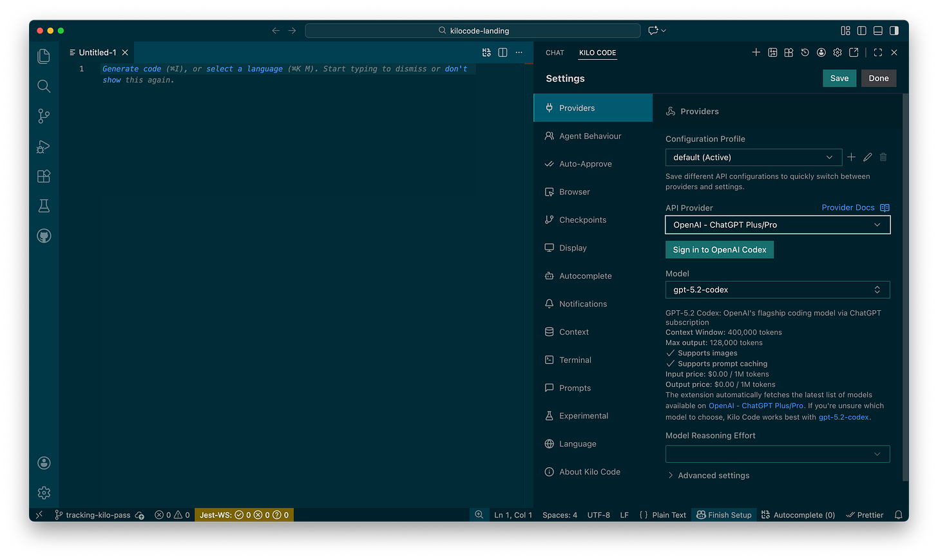Screen dimensions: 938x560
Task: Delete the configuration profile trash icon
Action: tap(883, 157)
